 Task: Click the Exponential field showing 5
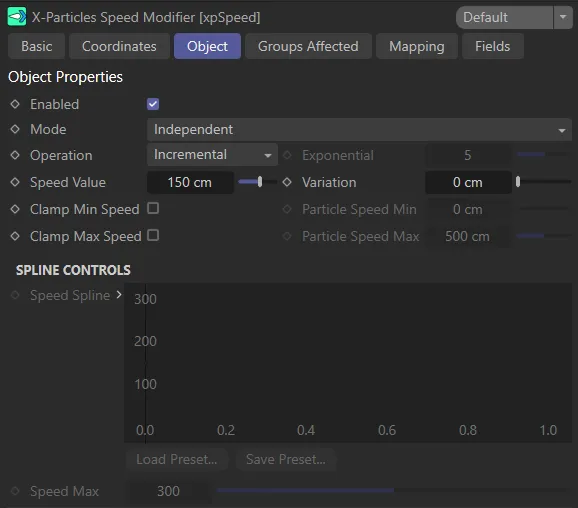pos(468,155)
